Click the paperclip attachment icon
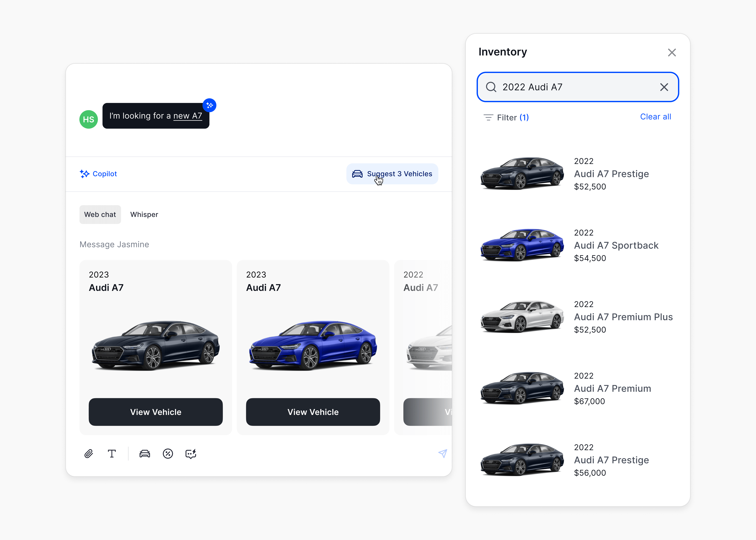The width and height of the screenshot is (756, 540). tap(88, 454)
